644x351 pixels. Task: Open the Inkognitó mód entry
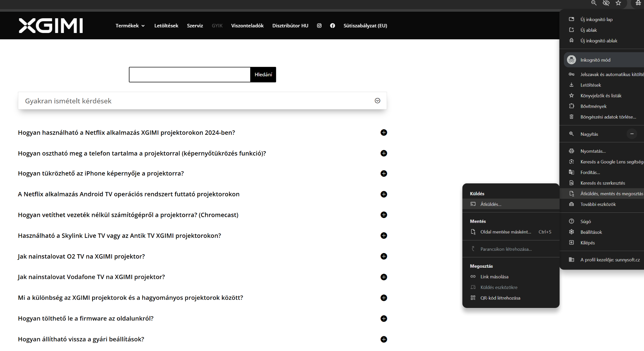pyautogui.click(x=604, y=60)
